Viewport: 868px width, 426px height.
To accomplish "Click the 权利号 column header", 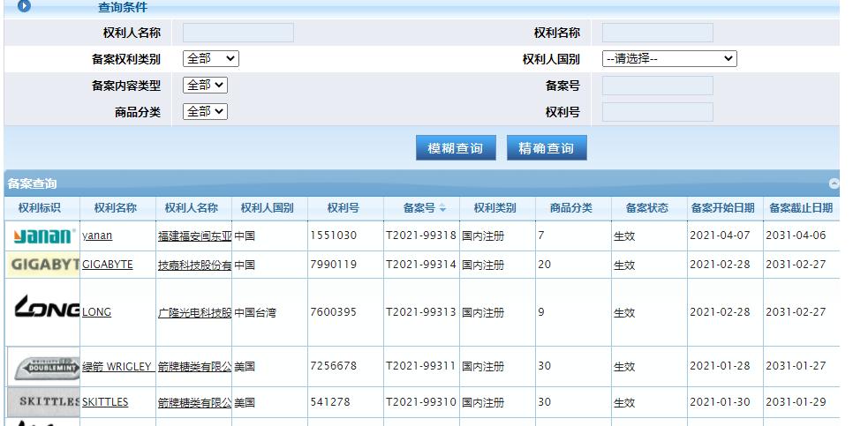I will (343, 208).
